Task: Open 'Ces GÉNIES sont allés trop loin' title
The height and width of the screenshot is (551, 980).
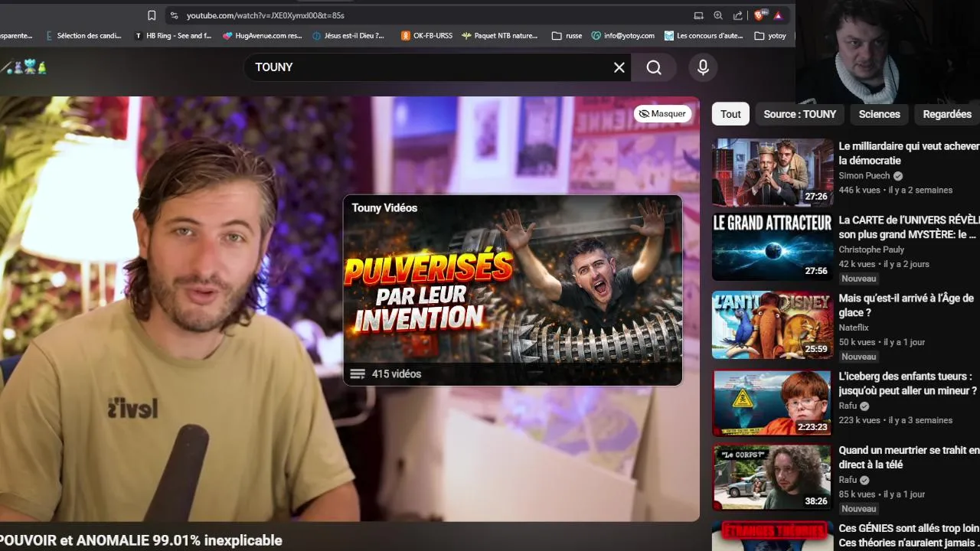Action: [x=909, y=536]
